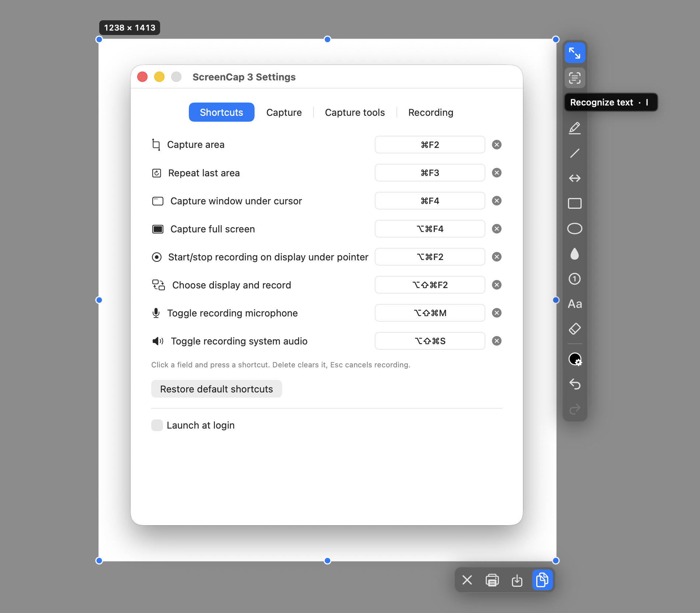Clear the Start/stop recording shortcut
This screenshot has width=700, height=613.
pyautogui.click(x=497, y=257)
